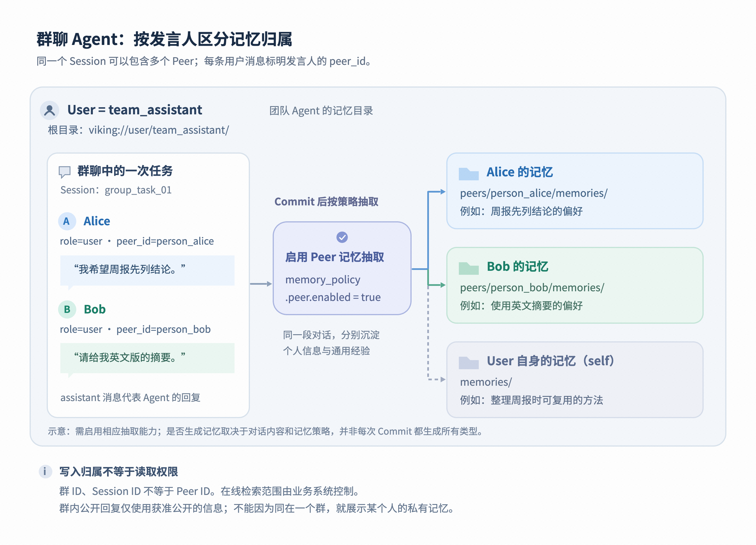This screenshot has width=756, height=545.
Task: Click the heading 'User = team_assistant'
Action: [135, 110]
